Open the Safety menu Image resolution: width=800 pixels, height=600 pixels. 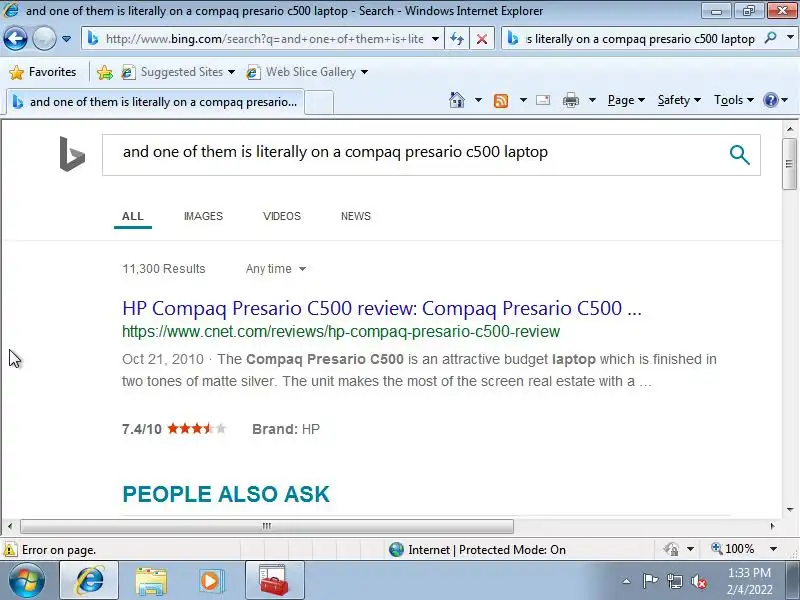coord(679,100)
